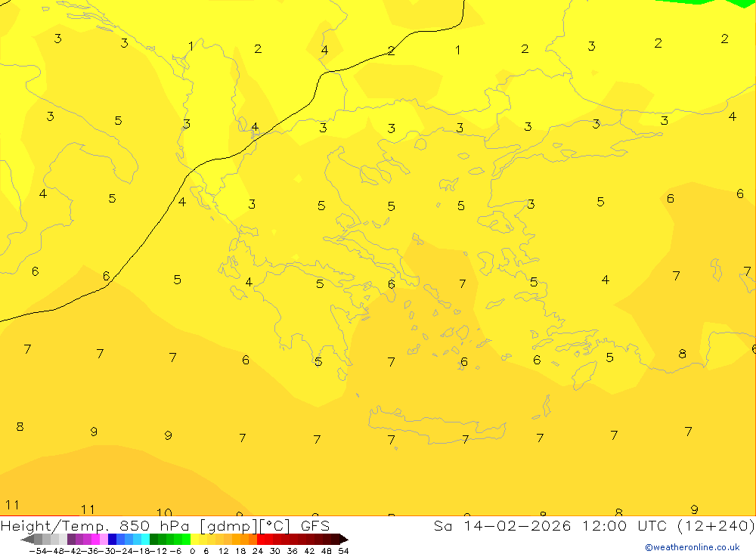Open the weatheronline.co.uk copyright link
This screenshot has height=554, width=756.
pyautogui.click(x=692, y=547)
